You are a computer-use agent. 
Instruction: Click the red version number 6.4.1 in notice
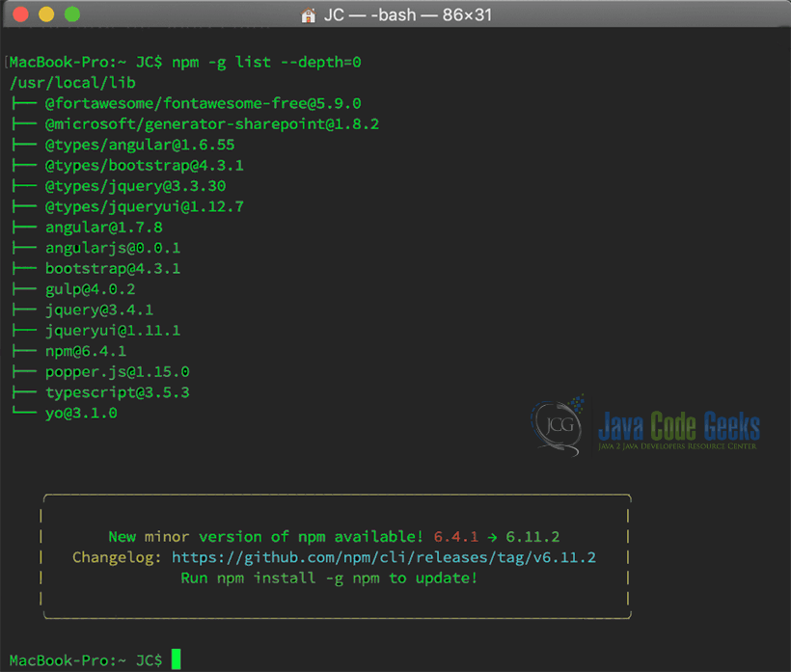click(456, 537)
